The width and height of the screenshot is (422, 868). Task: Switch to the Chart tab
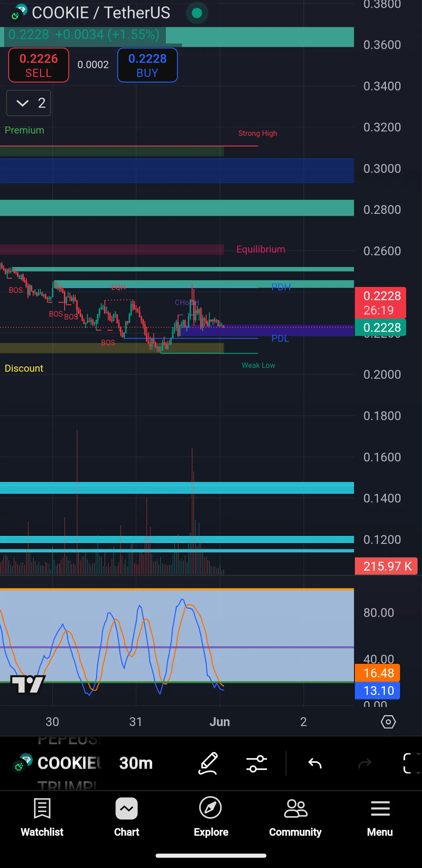pos(127,818)
